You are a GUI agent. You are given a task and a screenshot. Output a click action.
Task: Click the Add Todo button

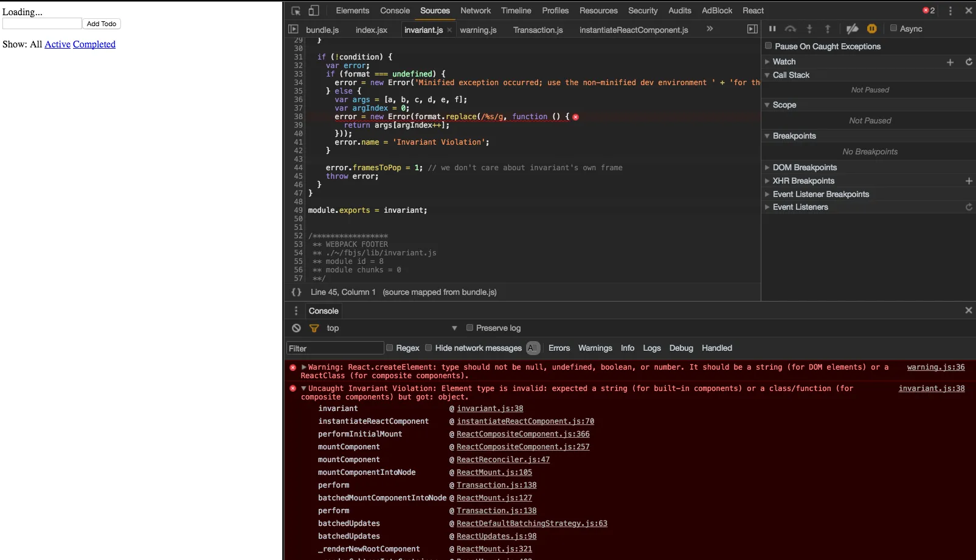(x=102, y=24)
